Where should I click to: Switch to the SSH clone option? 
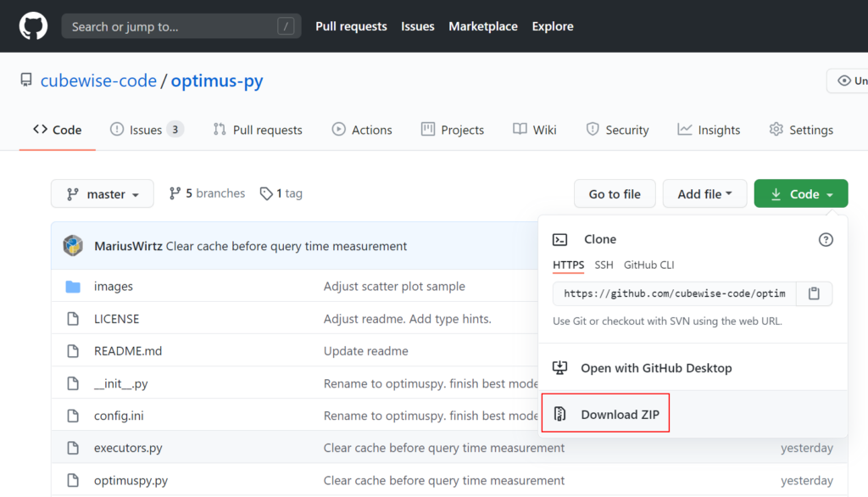(x=604, y=265)
